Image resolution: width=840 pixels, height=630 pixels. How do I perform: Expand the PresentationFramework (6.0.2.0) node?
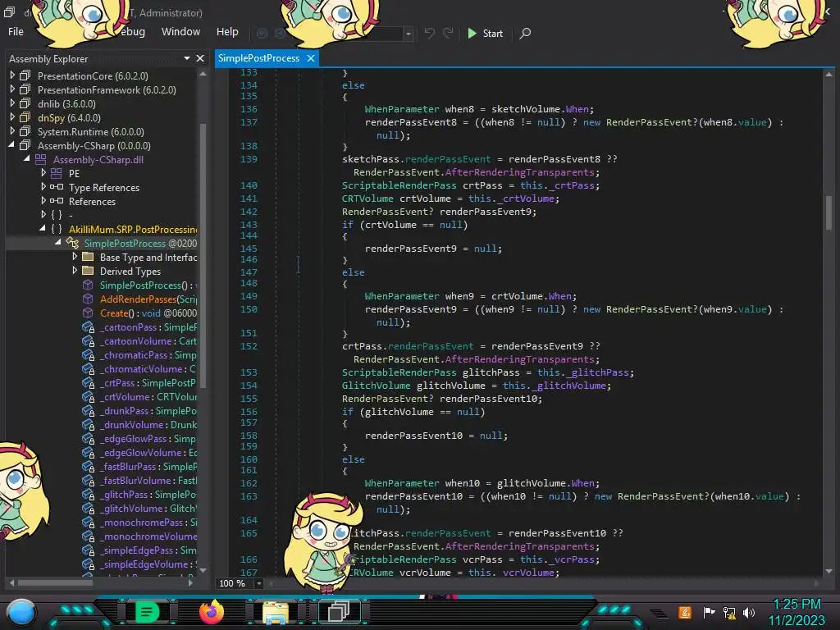tap(12, 89)
